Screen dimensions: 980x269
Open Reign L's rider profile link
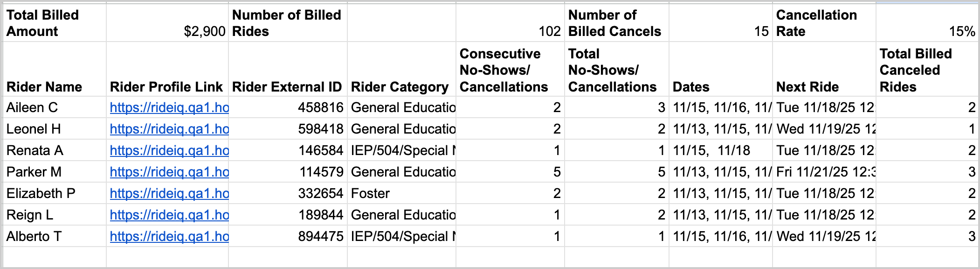169,215
